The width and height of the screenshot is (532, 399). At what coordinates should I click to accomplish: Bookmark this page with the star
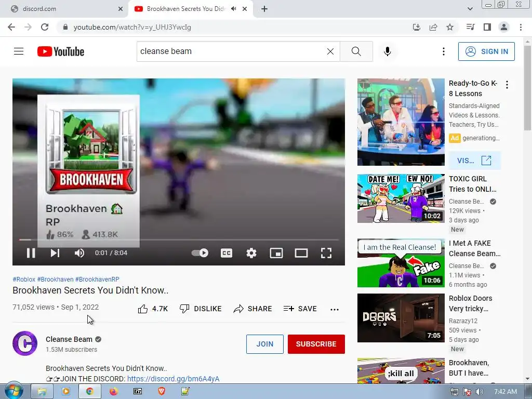[x=450, y=27]
